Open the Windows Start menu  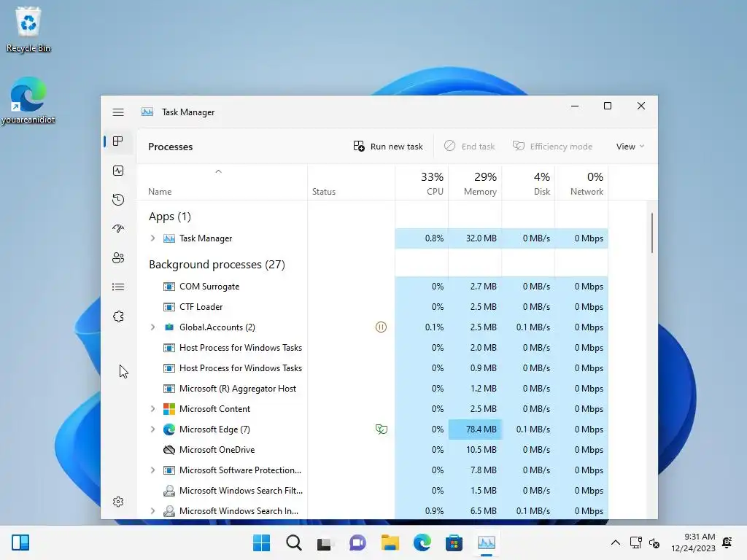click(262, 542)
